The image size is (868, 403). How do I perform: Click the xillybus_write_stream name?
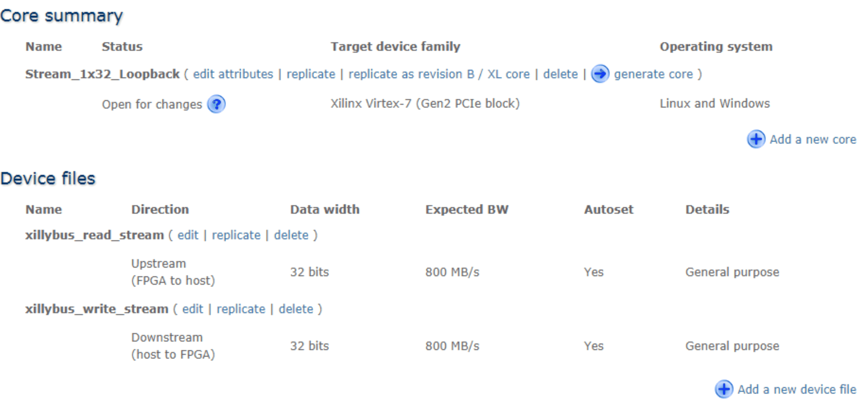point(97,309)
